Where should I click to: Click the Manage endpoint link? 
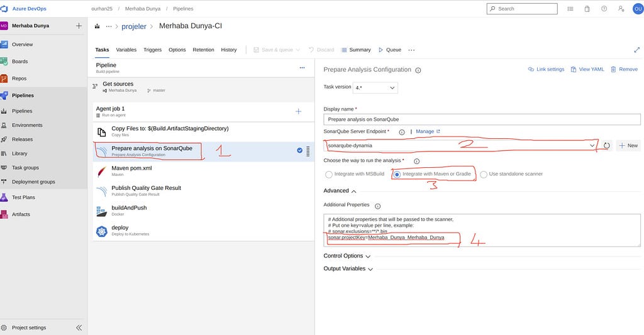(428, 131)
